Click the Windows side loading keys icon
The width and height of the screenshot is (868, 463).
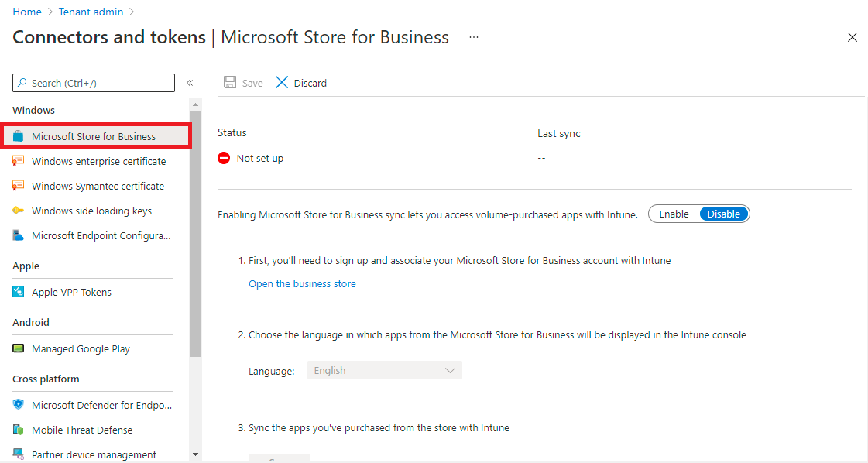coord(19,211)
